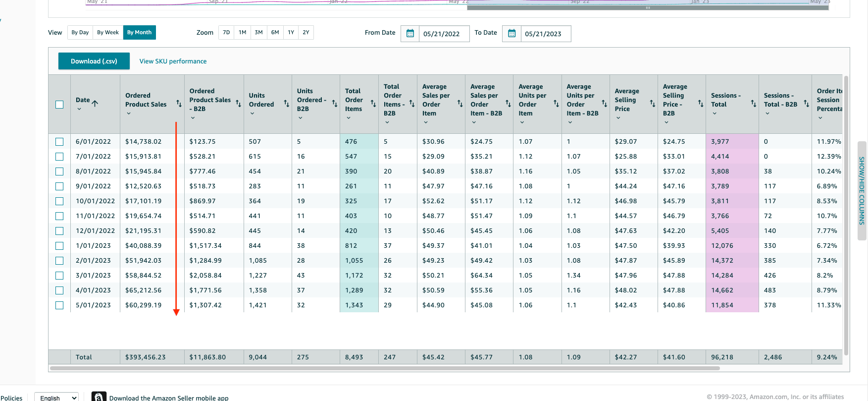
Task: Click sort arrows for Total Order Items
Action: (x=373, y=104)
